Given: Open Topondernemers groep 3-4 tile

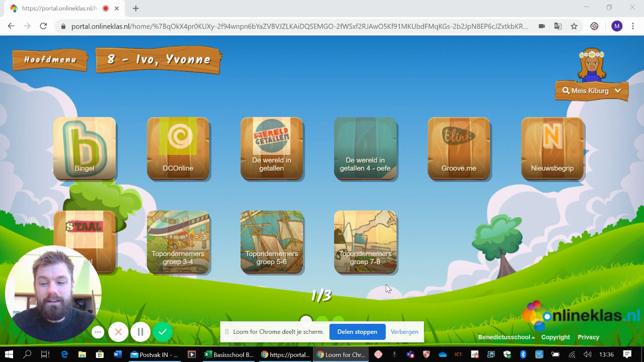Looking at the screenshot, I should click(x=178, y=242).
